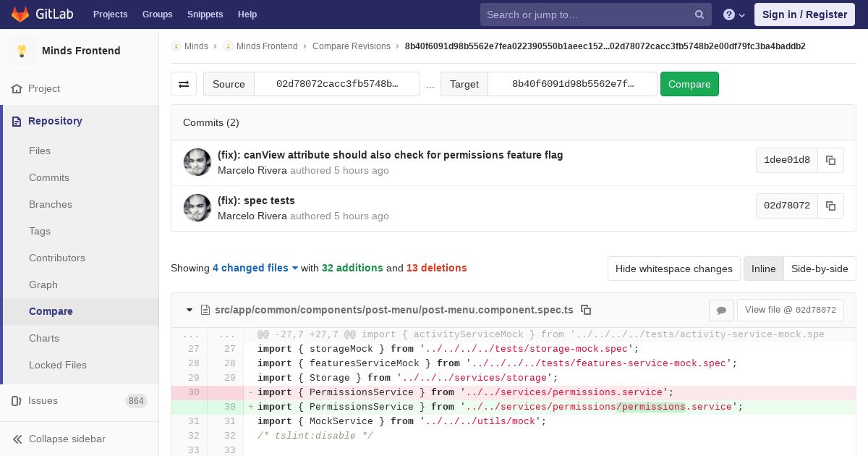Open the Source revision dropdown
868x456 pixels.
click(x=337, y=84)
